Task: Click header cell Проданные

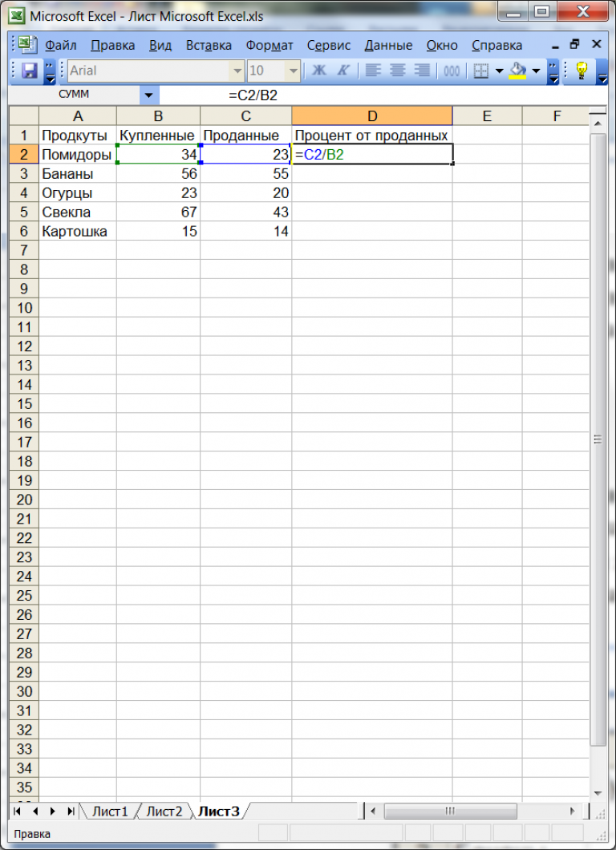Action: coord(245,136)
